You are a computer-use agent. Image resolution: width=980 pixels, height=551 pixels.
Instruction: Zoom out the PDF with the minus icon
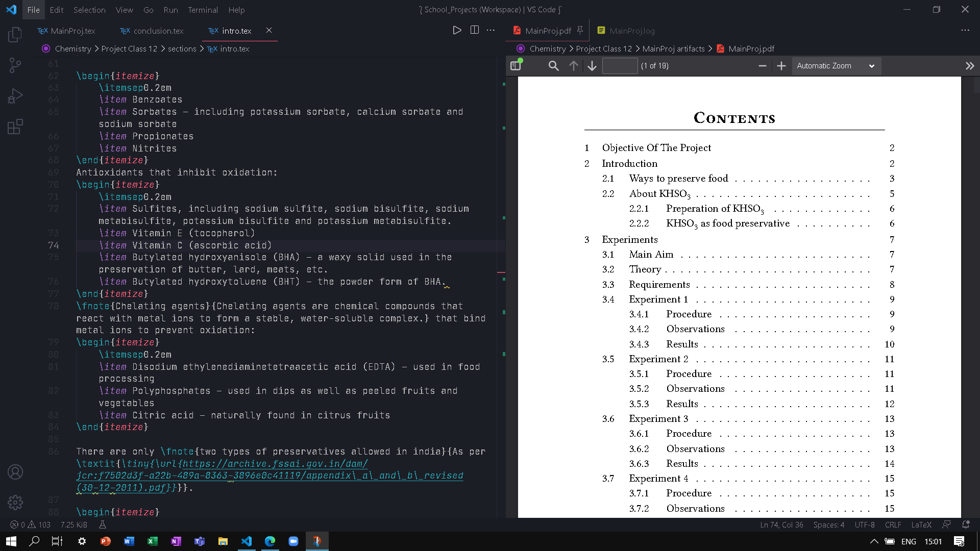point(762,65)
